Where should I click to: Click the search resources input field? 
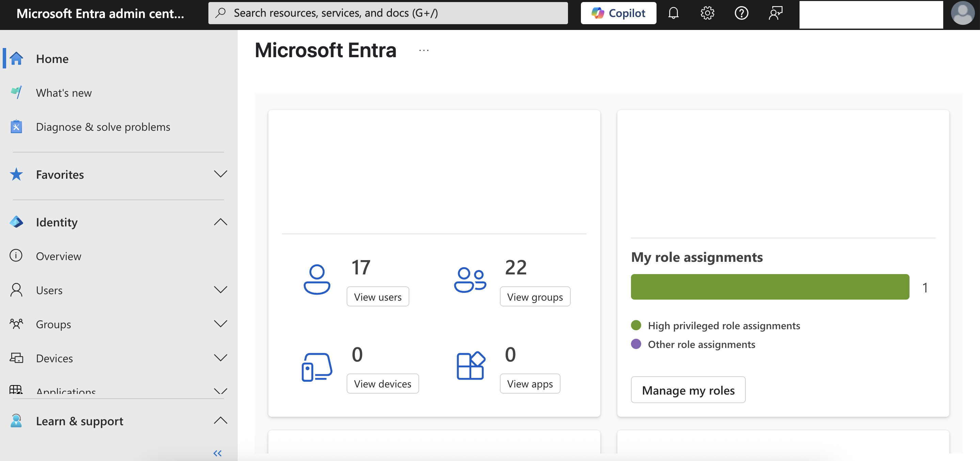(x=388, y=13)
